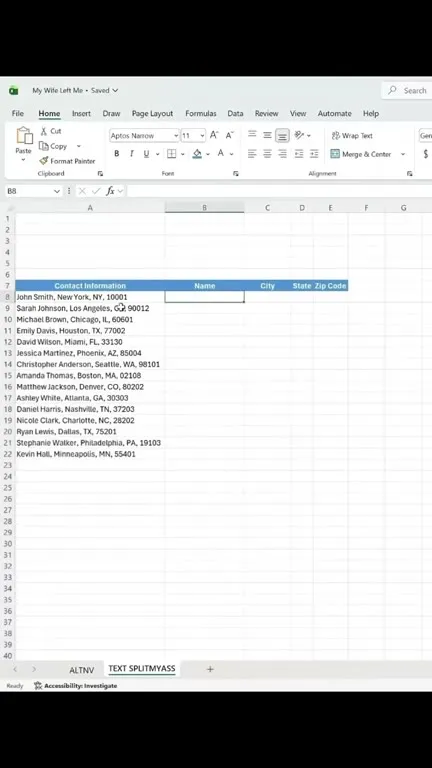
Task: Expand the Name Box dropdown
Action: click(x=57, y=191)
